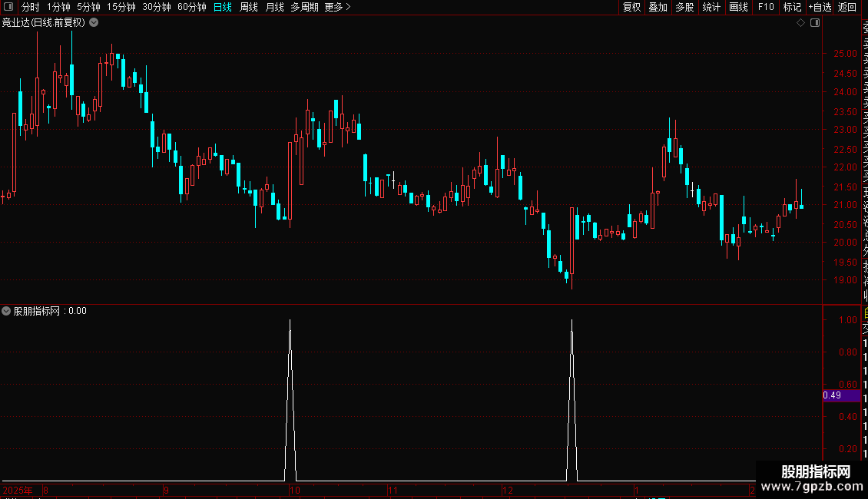
Task: Select the 1分钟 period
Action: coord(58,7)
